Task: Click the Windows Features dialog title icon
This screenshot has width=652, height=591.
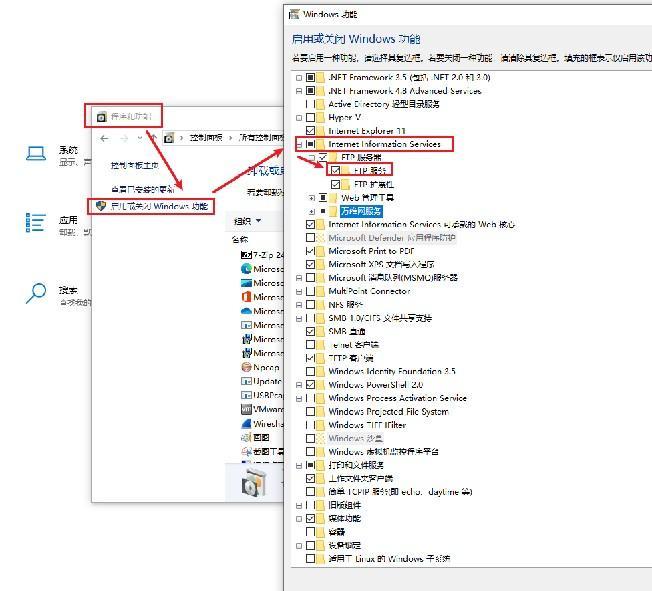Action: pyautogui.click(x=294, y=14)
